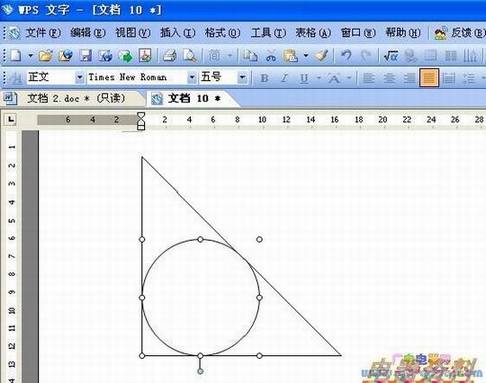Open a file with the folder icon
This screenshot has width=486, height=383.
[45, 55]
